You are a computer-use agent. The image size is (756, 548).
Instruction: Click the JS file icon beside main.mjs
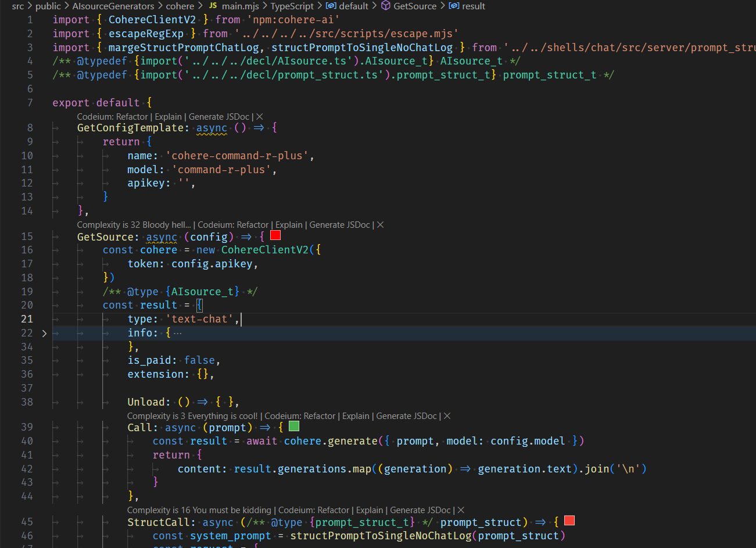tap(213, 6)
